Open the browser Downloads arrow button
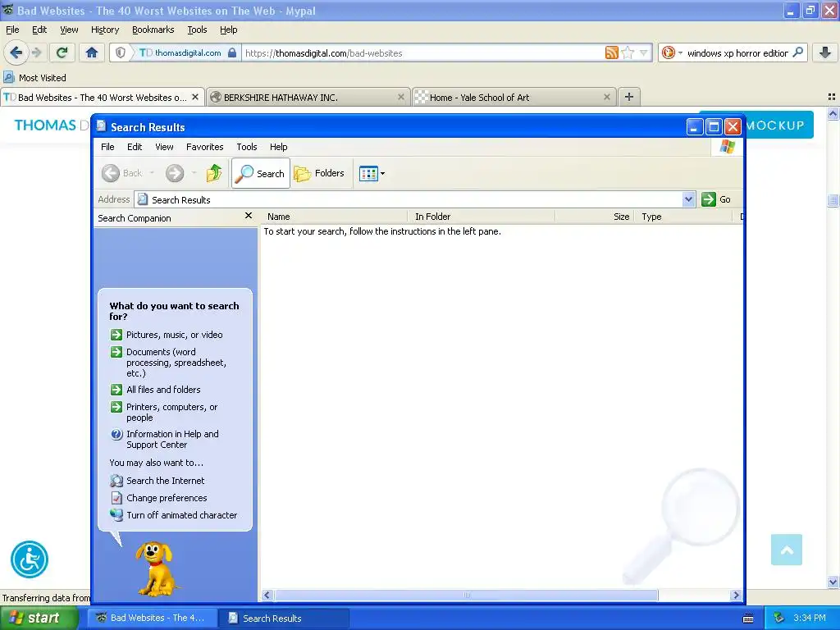The width and height of the screenshot is (840, 630). 825,52
